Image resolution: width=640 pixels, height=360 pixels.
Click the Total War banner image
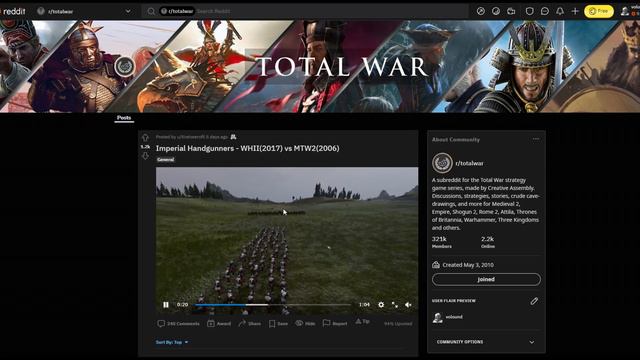[320, 67]
